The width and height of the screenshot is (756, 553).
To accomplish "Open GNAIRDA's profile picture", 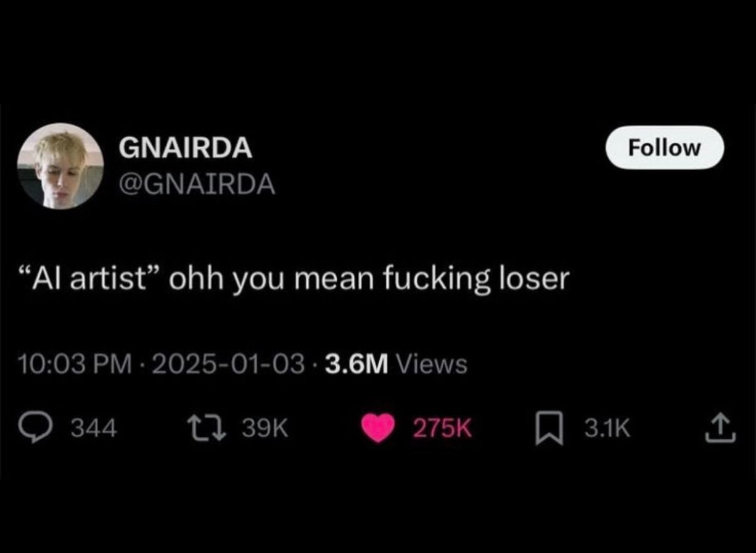I will [60, 166].
